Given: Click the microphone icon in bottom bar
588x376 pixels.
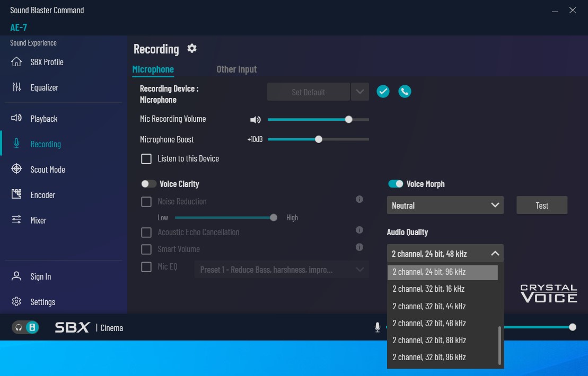Looking at the screenshot, I should tap(378, 327).
